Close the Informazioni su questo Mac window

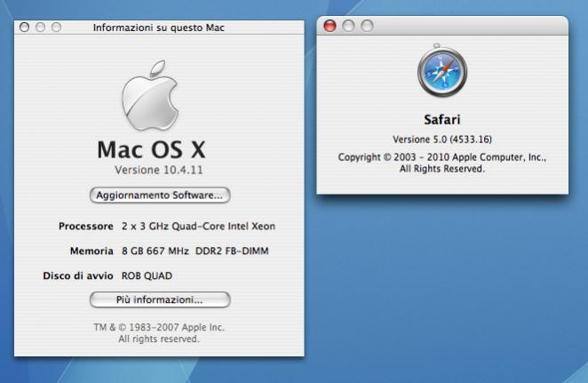(24, 27)
